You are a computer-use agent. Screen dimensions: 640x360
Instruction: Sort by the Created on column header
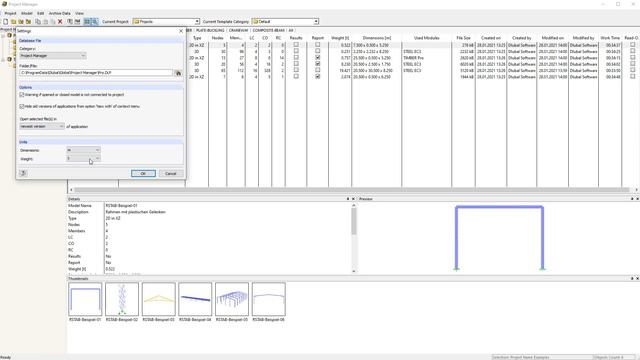pos(491,38)
